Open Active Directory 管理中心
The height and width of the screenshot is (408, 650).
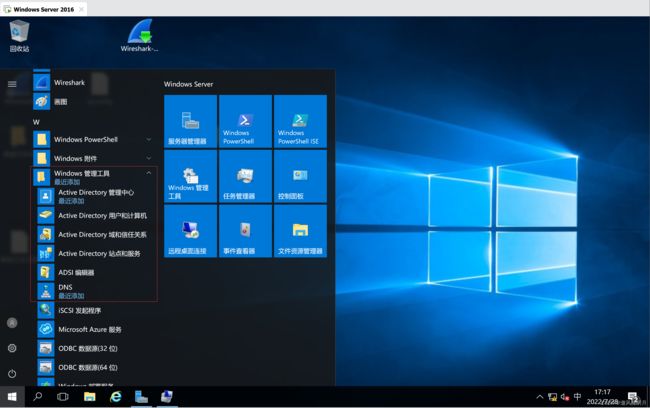coord(95,196)
